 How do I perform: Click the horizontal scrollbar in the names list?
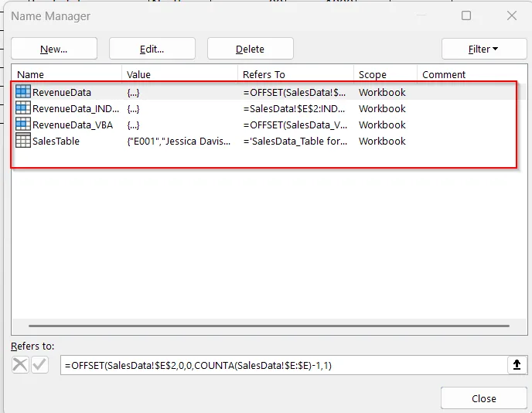coord(269,326)
